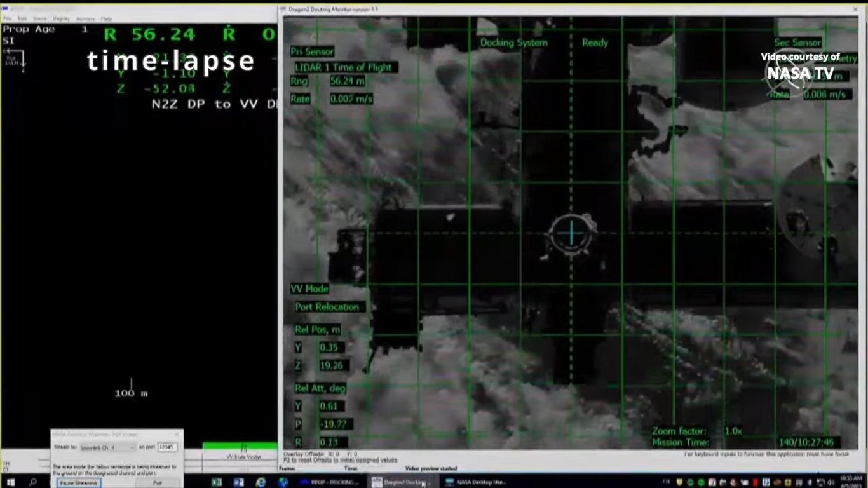Click the 'VV Mode' label
The width and height of the screenshot is (868, 488).
pyautogui.click(x=309, y=288)
